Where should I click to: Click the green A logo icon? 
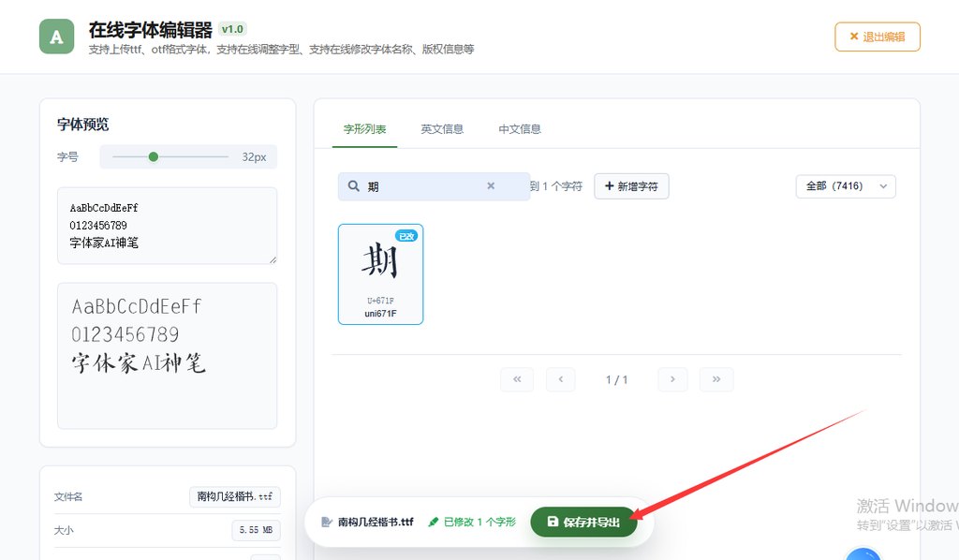(x=56, y=37)
